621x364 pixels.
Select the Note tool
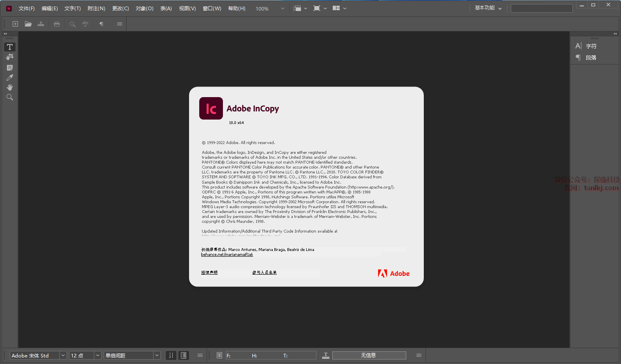click(10, 68)
